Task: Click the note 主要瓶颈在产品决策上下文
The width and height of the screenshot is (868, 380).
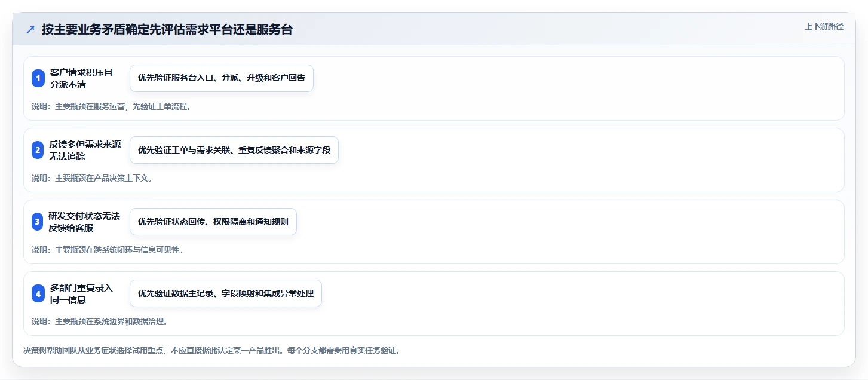Action: pyautogui.click(x=92, y=178)
